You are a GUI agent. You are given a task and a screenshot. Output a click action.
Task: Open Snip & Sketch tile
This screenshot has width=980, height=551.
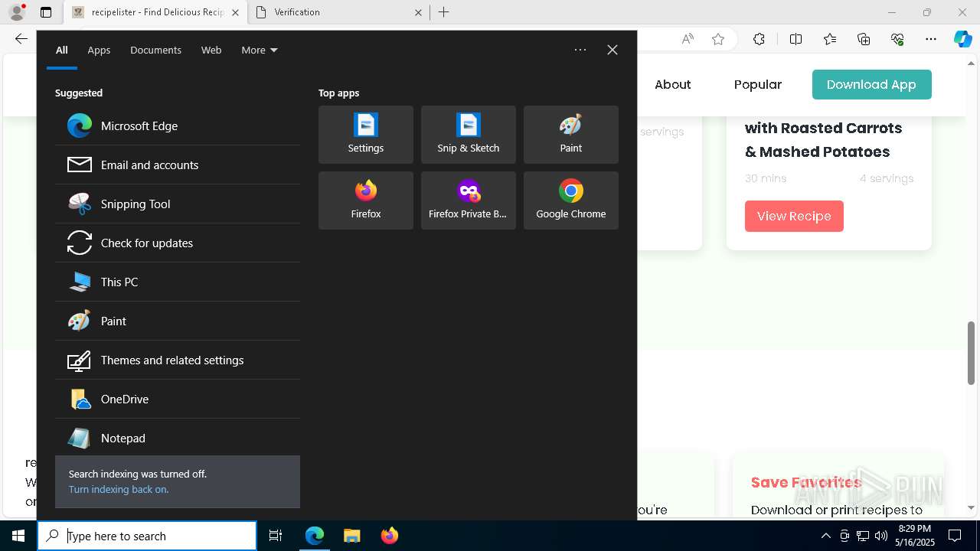coord(469,135)
